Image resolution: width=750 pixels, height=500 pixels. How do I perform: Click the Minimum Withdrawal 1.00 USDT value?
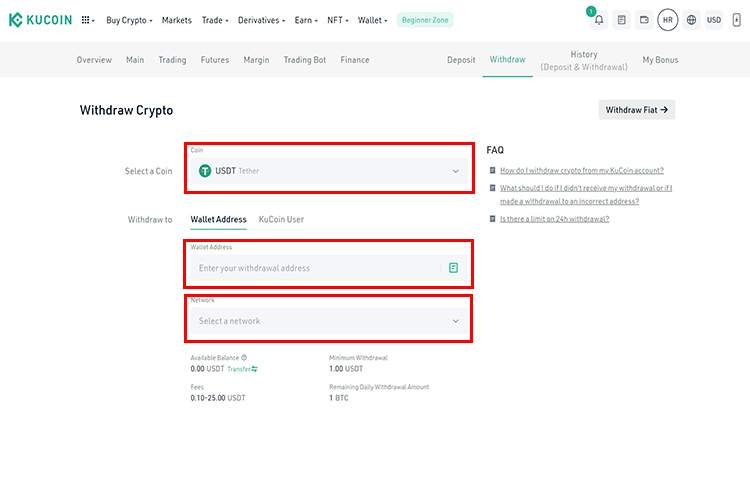pyautogui.click(x=346, y=369)
